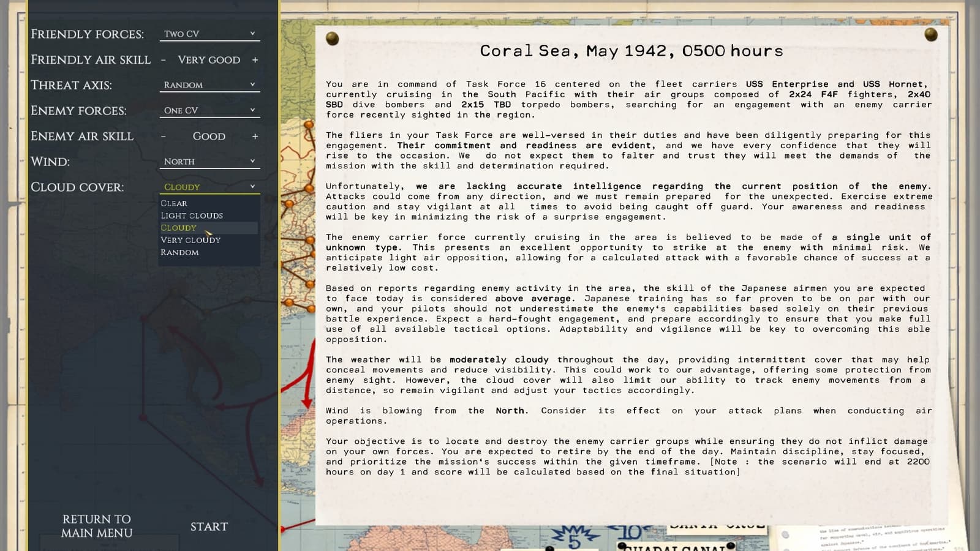980x551 pixels.
Task: Go back via Return to Main Menu
Action: [97, 526]
